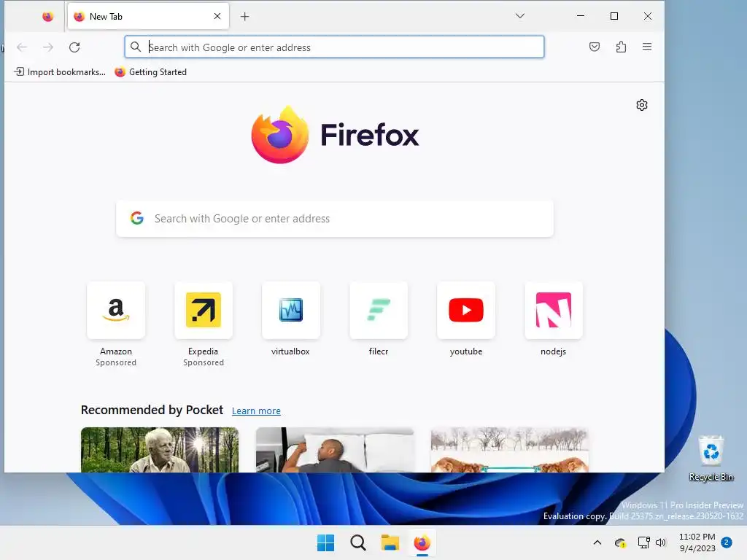Reload the current page
This screenshot has height=560, width=747.
[x=74, y=47]
